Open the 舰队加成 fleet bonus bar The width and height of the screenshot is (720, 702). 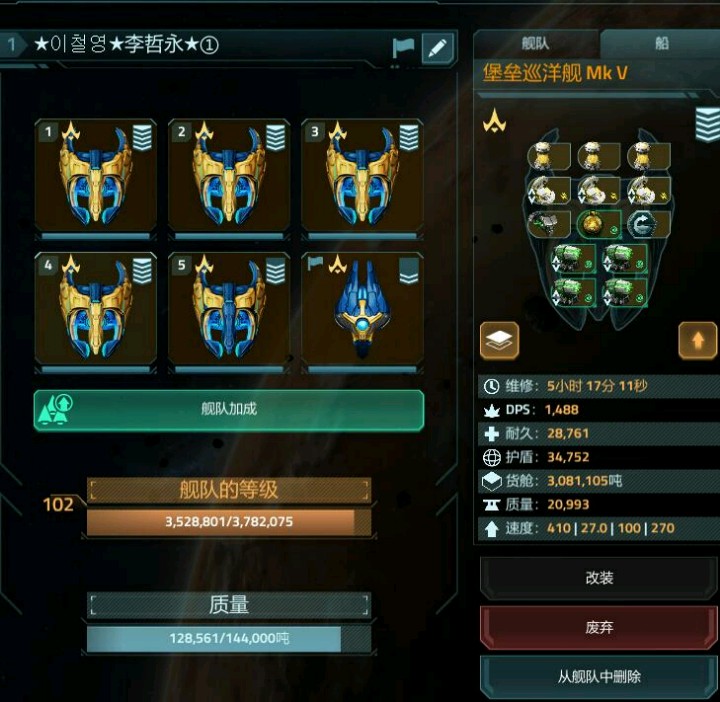[x=229, y=410]
